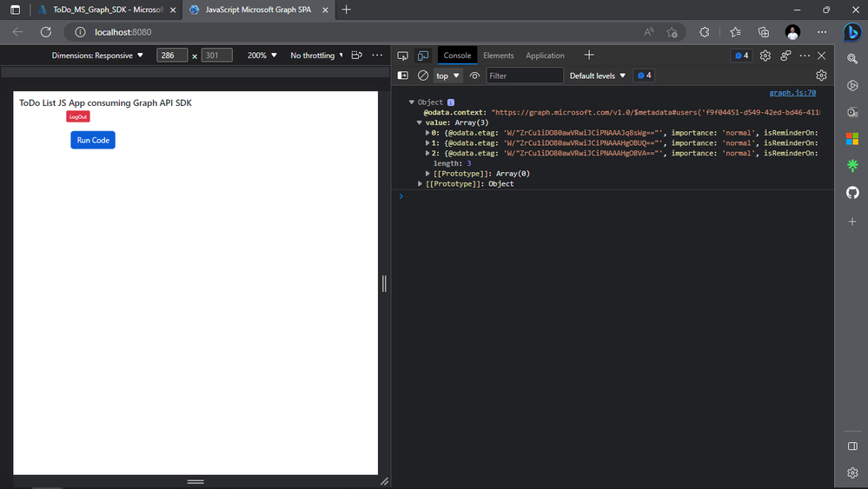The height and width of the screenshot is (489, 868).
Task: Switch to the Application tab
Action: pos(545,56)
